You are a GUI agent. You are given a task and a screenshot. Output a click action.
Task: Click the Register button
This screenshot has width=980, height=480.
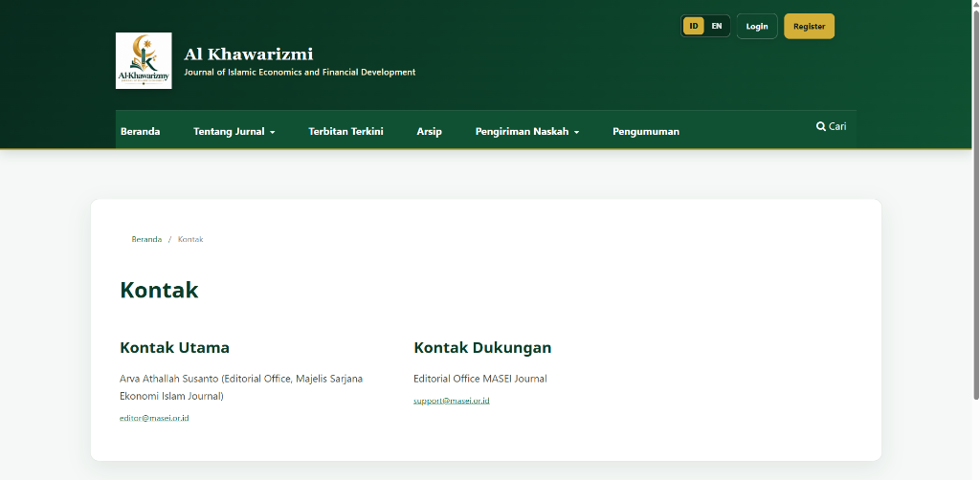[810, 26]
